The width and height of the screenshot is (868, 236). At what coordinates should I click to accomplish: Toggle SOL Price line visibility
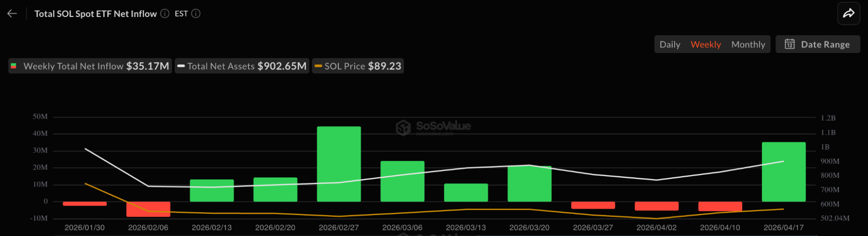pos(358,66)
